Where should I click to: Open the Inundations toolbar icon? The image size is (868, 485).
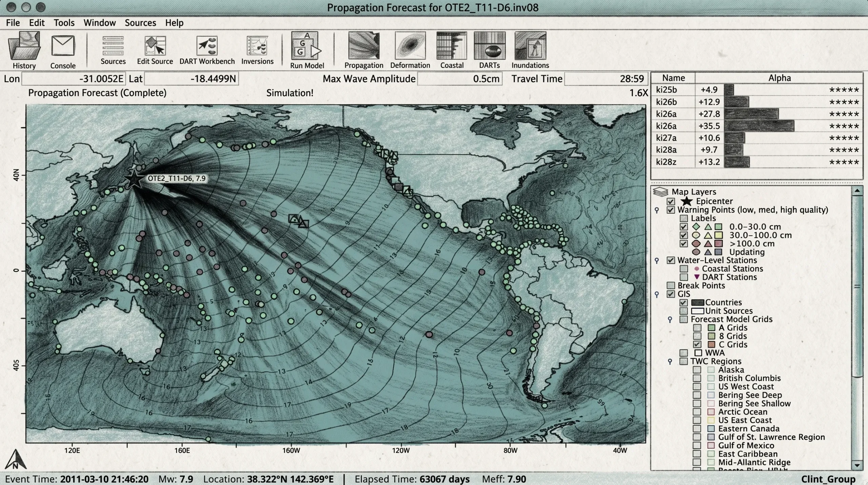click(x=530, y=46)
